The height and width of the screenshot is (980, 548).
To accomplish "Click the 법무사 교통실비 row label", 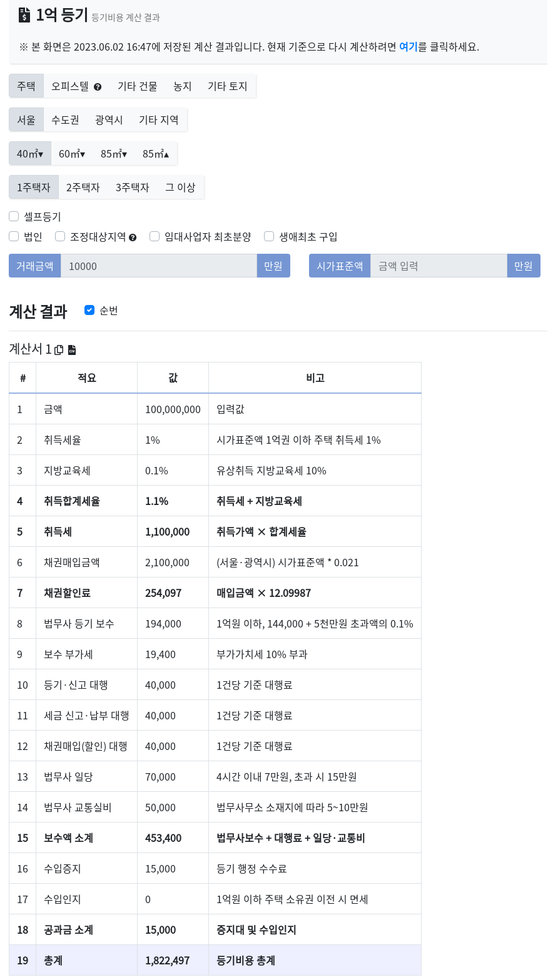I will click(x=78, y=807).
